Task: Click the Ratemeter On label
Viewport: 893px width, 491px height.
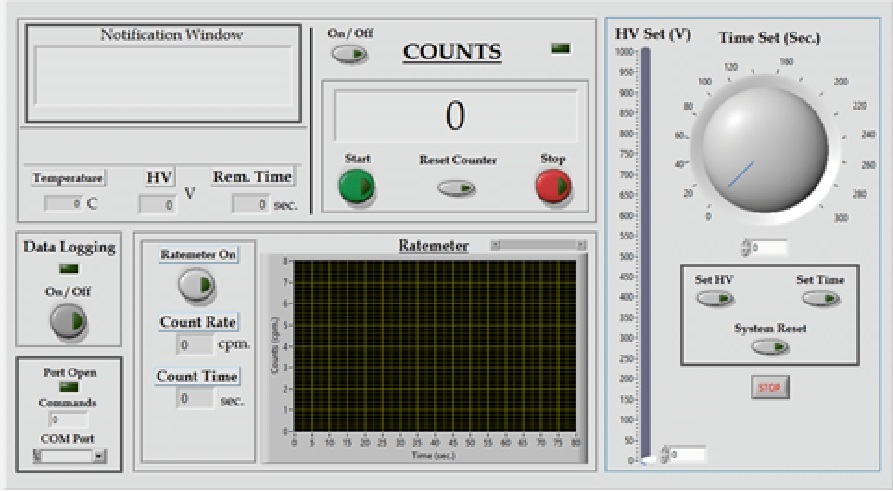Action: (x=198, y=254)
